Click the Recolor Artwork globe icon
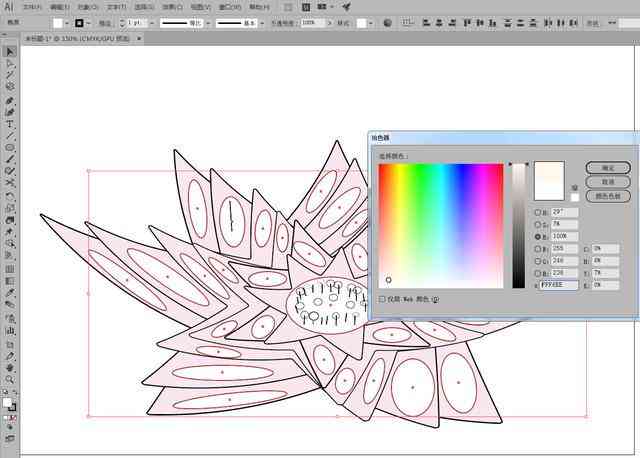640x458 pixels. (x=387, y=23)
